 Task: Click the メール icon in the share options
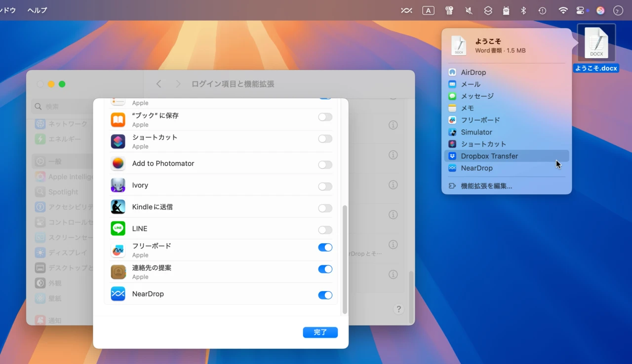tap(452, 84)
